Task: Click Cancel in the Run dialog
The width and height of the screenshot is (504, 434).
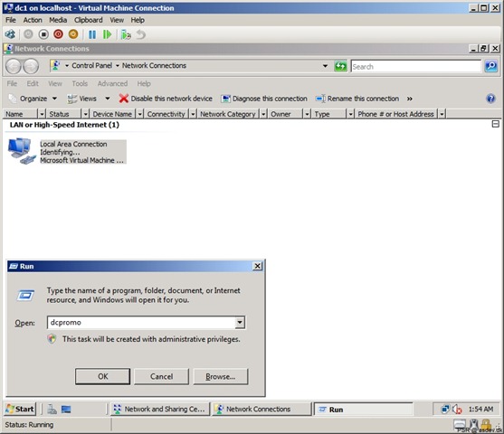Action: 161,376
